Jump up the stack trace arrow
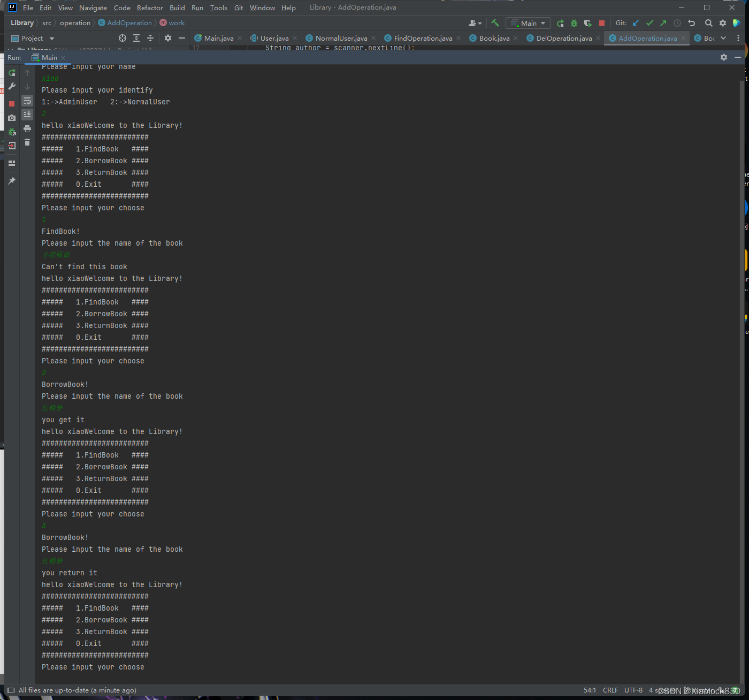Viewport: 749px width, 700px height. (27, 72)
